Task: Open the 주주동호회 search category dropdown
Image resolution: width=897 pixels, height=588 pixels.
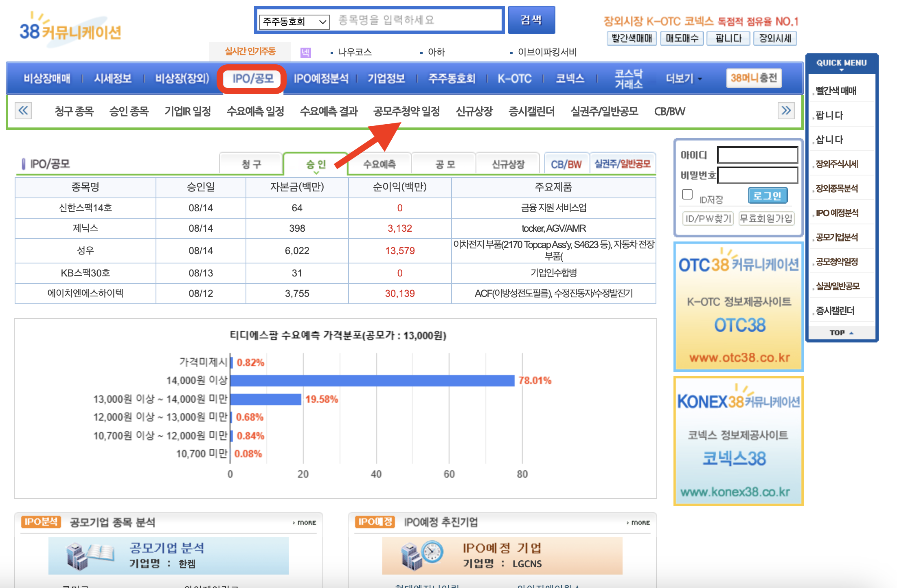Action: pyautogui.click(x=294, y=21)
